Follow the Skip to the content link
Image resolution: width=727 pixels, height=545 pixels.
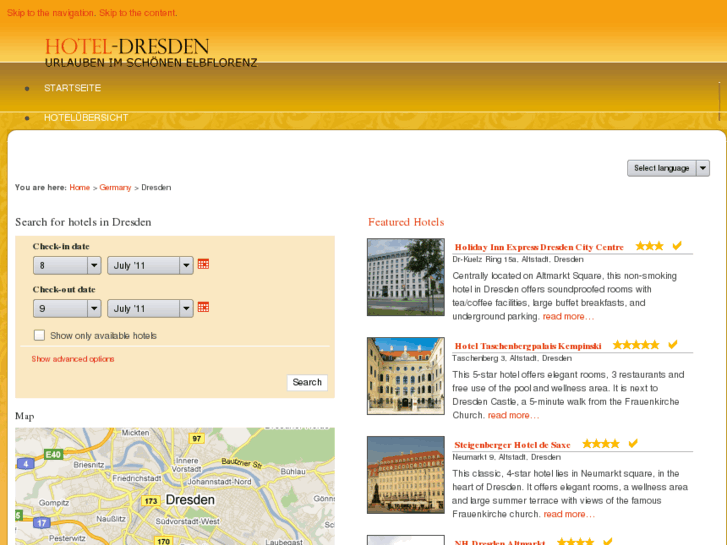(x=138, y=13)
